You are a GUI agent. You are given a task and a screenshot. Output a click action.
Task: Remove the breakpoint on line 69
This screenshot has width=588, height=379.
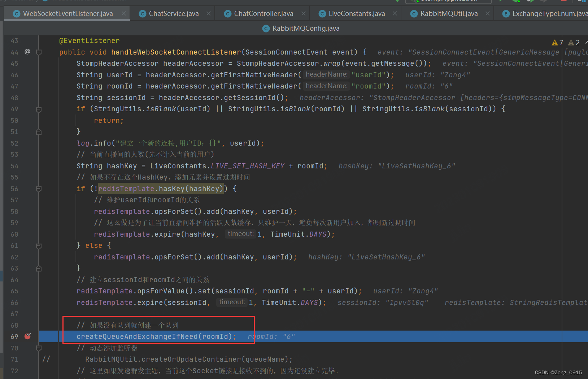click(27, 336)
